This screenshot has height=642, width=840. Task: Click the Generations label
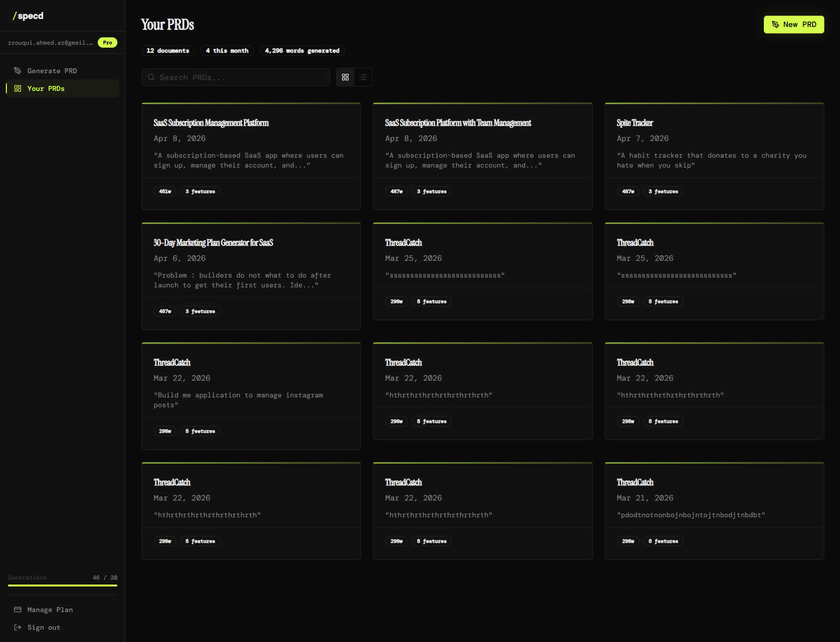pyautogui.click(x=27, y=578)
